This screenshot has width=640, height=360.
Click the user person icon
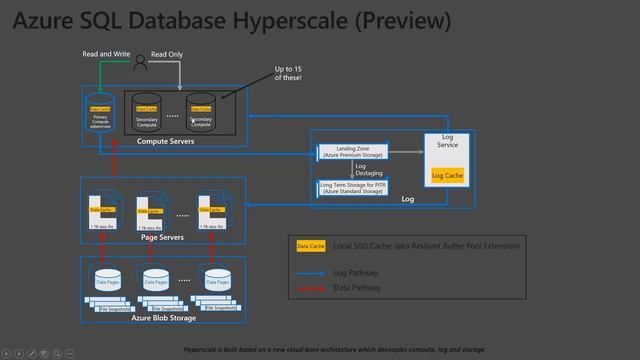[x=140, y=62]
